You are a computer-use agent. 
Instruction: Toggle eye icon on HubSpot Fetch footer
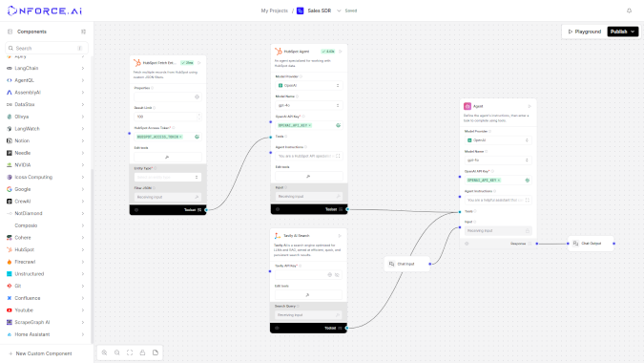click(136, 210)
